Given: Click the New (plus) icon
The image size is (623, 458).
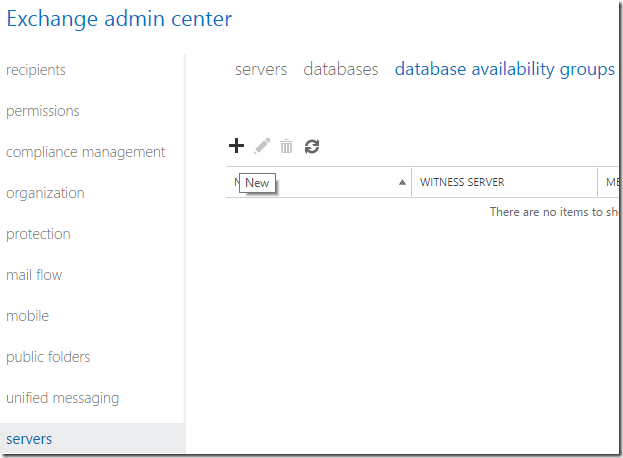Looking at the screenshot, I should (236, 145).
